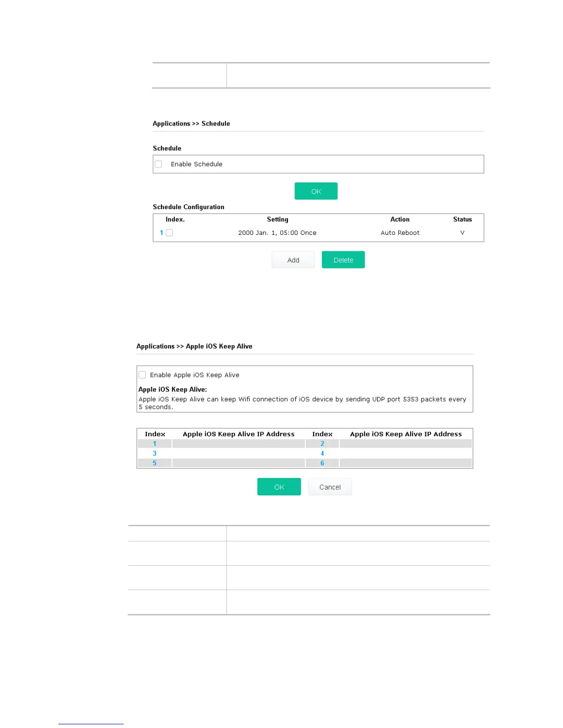
Task: Open Keep Alive index 2 link
Action: click(x=322, y=444)
